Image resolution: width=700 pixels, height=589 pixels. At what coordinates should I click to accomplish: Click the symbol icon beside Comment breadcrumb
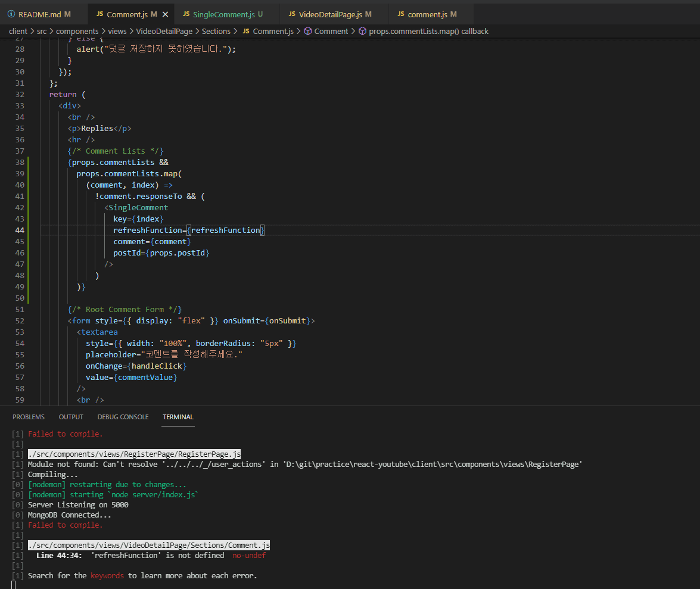[308, 31]
